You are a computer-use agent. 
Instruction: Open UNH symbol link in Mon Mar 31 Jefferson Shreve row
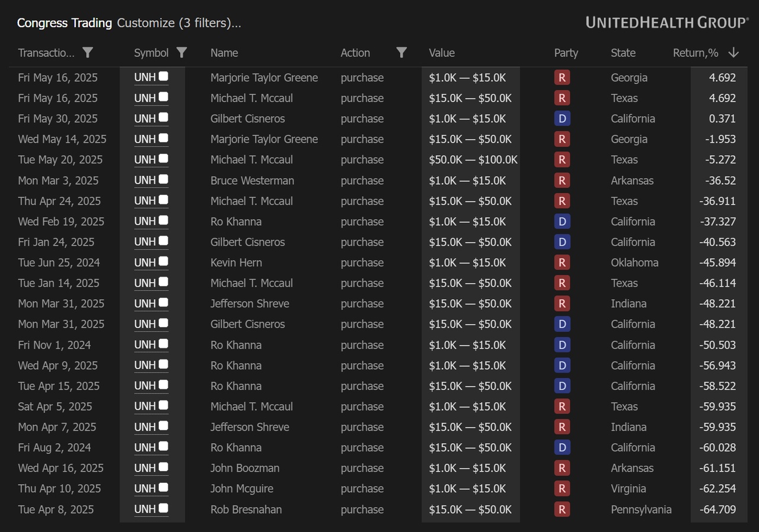point(145,303)
